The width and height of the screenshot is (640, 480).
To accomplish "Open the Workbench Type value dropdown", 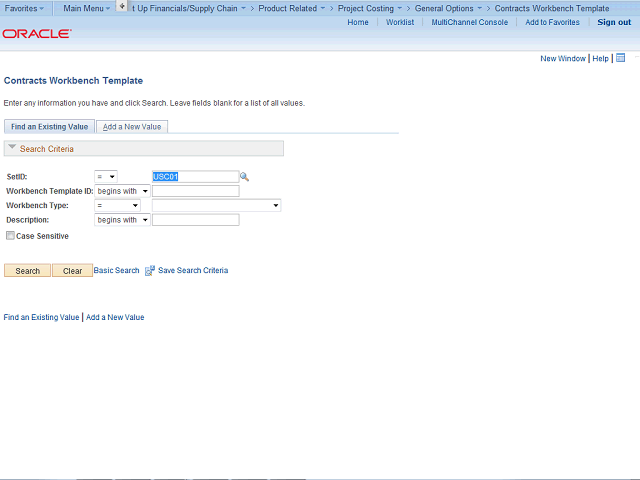I will coord(216,205).
